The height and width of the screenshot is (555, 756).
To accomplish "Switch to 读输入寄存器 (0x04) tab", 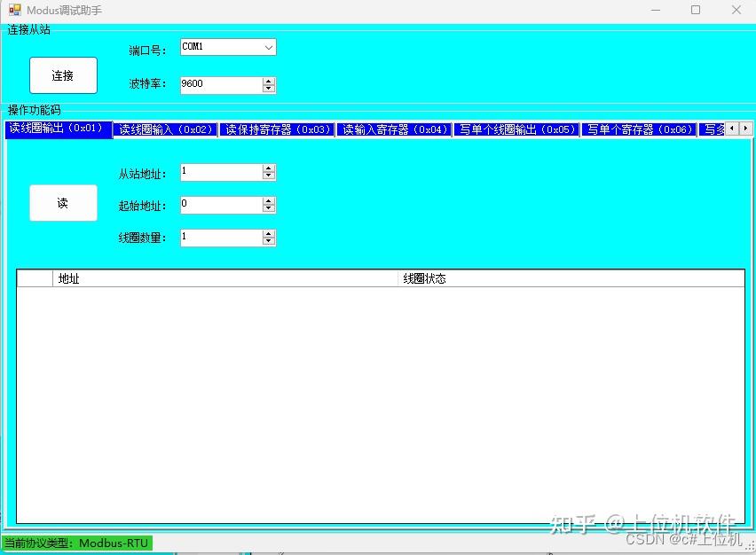I will point(396,129).
